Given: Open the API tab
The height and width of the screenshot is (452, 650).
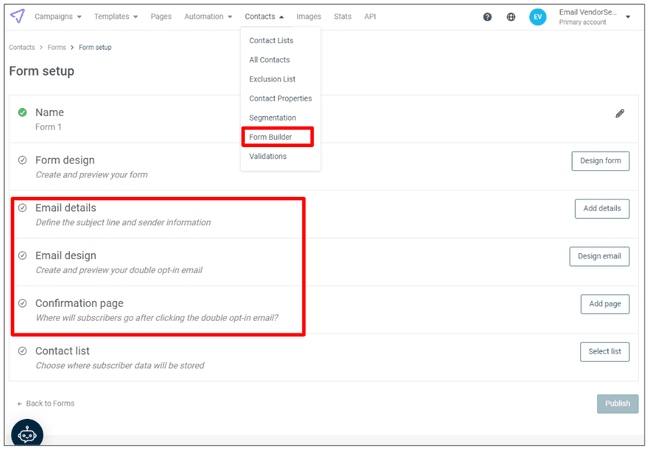Looking at the screenshot, I should click(370, 17).
